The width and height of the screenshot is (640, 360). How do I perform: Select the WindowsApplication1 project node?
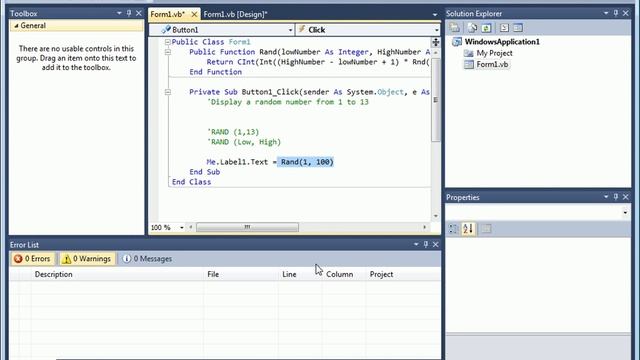502,42
